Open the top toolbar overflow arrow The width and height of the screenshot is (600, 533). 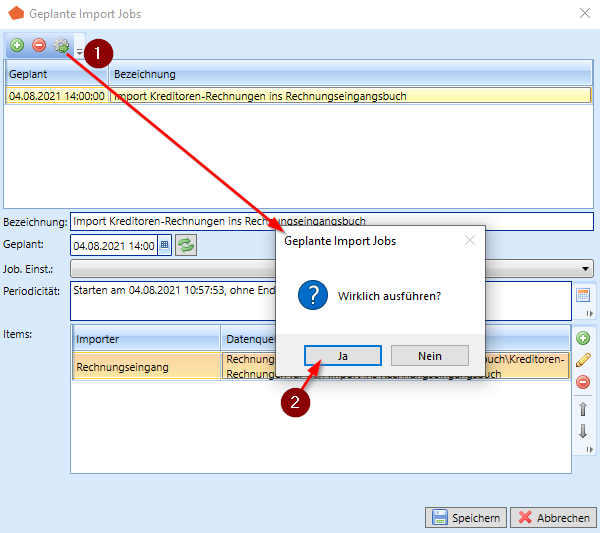point(79,50)
